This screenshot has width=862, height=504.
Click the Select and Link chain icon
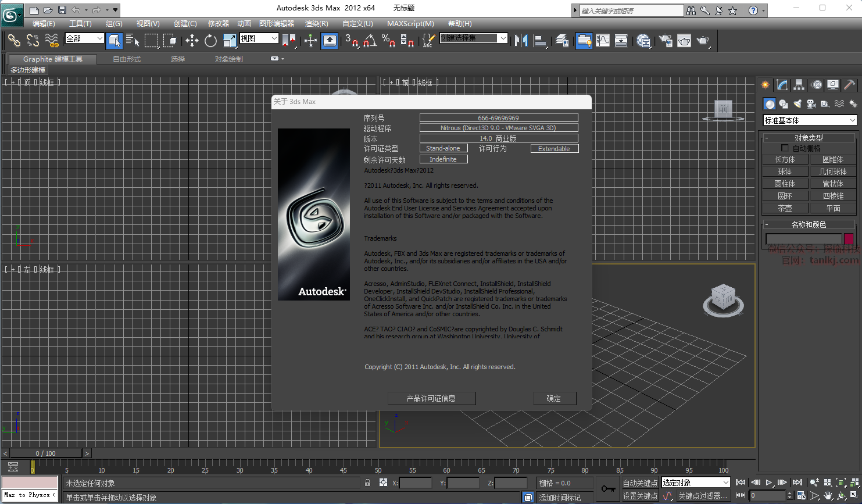click(14, 40)
